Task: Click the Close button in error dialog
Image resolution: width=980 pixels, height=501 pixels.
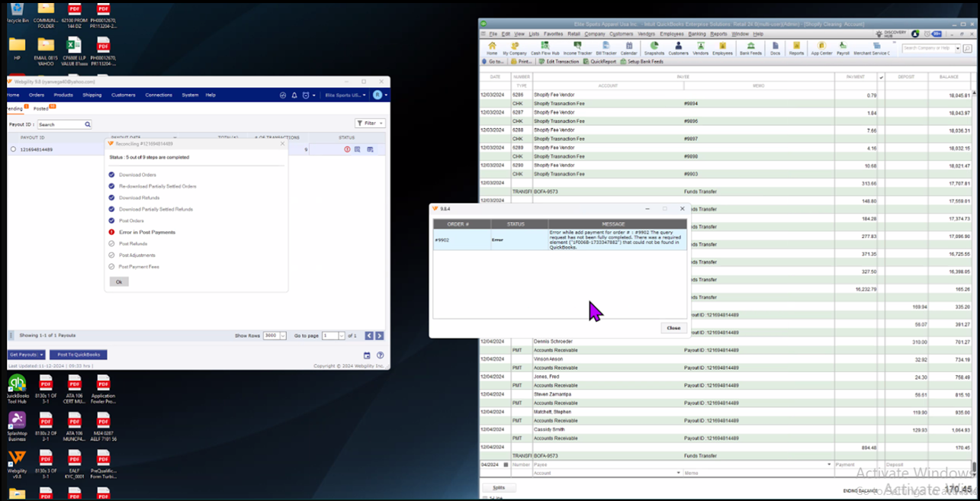Action: 673,328
